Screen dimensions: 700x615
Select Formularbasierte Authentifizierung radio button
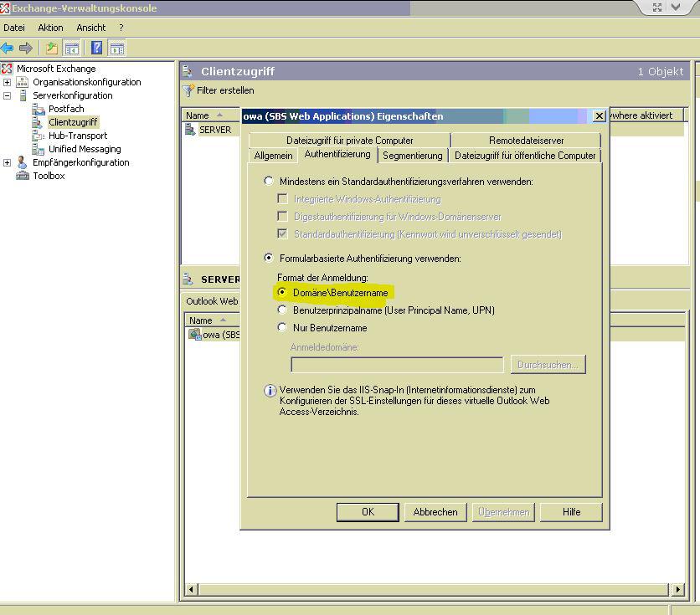(269, 258)
